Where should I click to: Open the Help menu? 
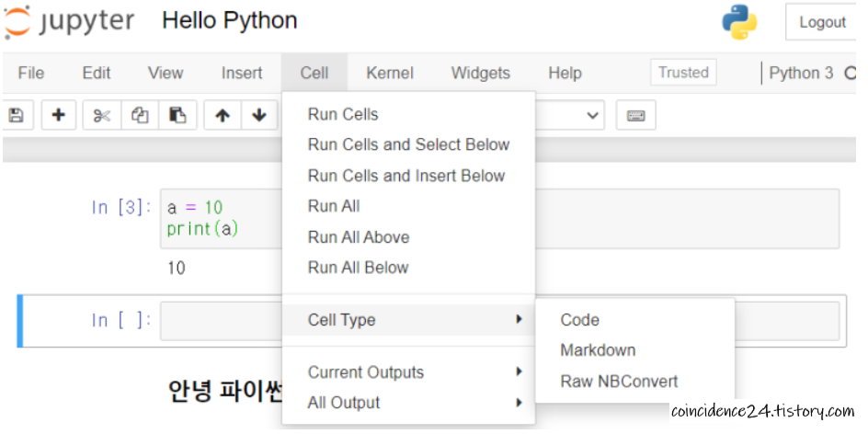pyautogui.click(x=565, y=73)
